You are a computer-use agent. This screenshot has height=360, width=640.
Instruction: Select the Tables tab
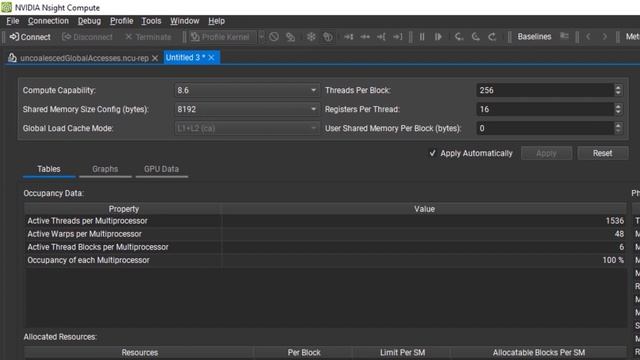point(49,169)
